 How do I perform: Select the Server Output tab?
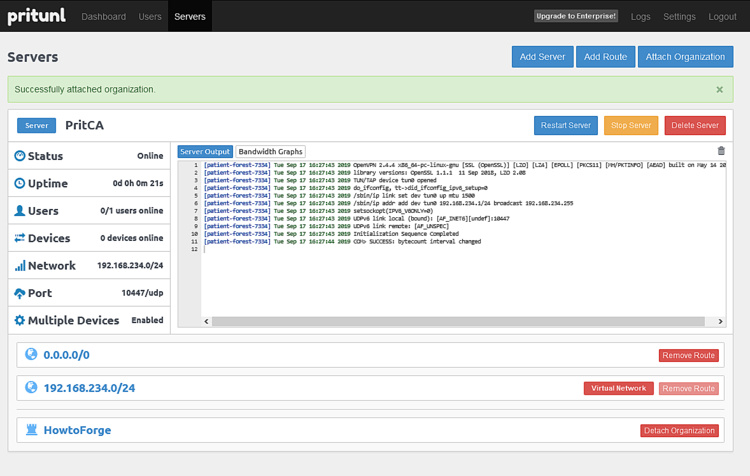coord(205,152)
